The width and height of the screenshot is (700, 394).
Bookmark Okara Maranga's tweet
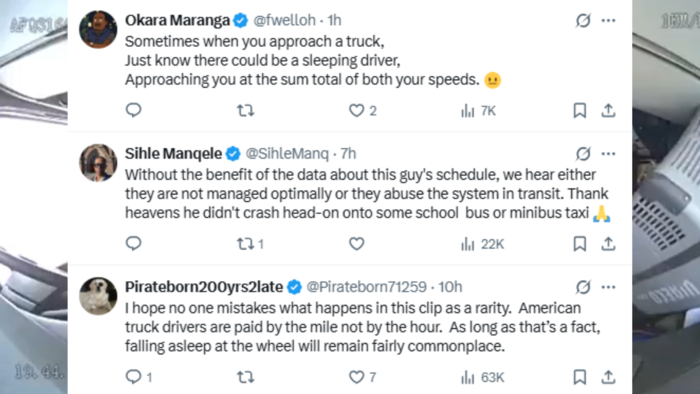click(x=579, y=110)
